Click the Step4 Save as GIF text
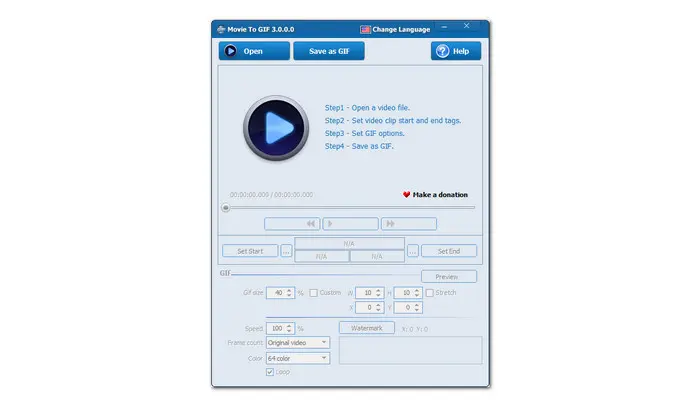 coord(359,146)
